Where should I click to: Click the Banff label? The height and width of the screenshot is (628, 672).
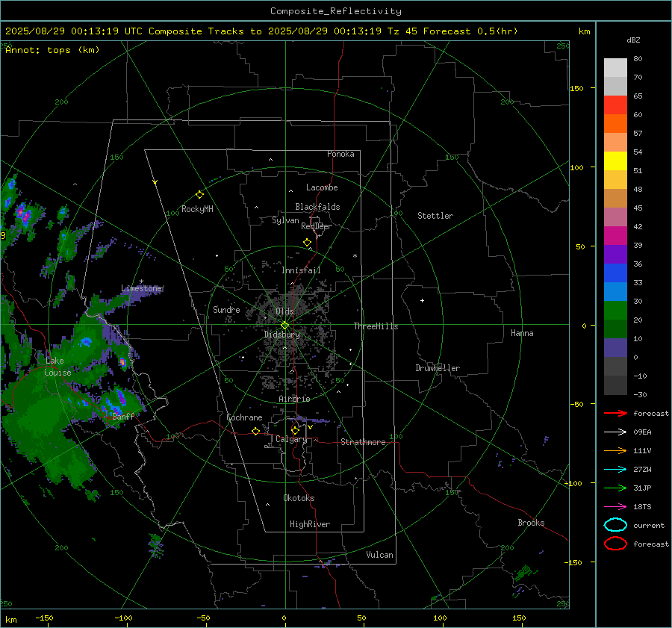(123, 416)
